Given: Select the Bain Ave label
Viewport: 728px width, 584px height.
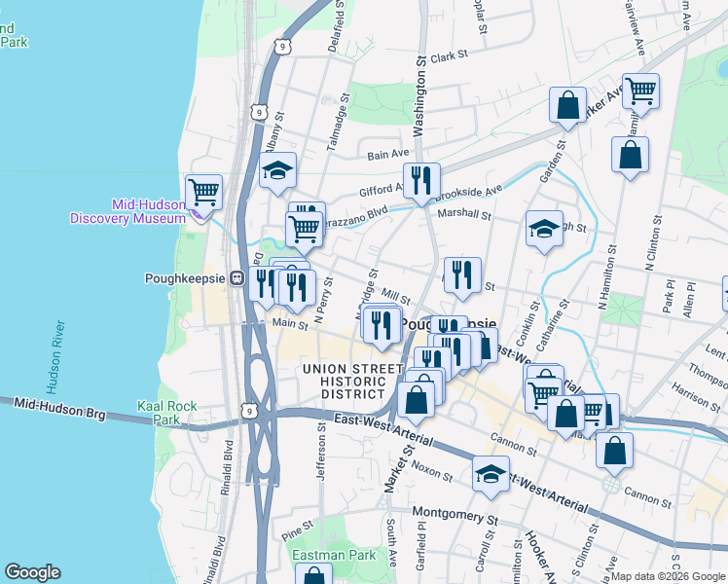Looking at the screenshot, I should pyautogui.click(x=388, y=155).
